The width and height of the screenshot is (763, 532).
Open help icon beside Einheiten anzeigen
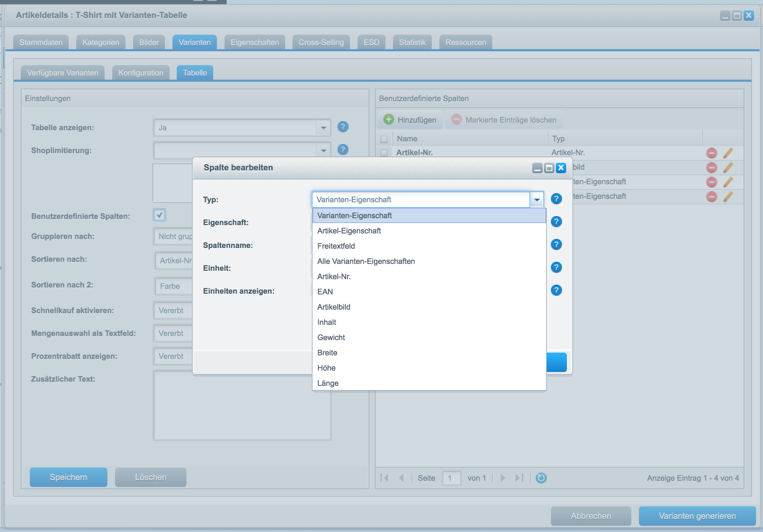pyautogui.click(x=556, y=290)
